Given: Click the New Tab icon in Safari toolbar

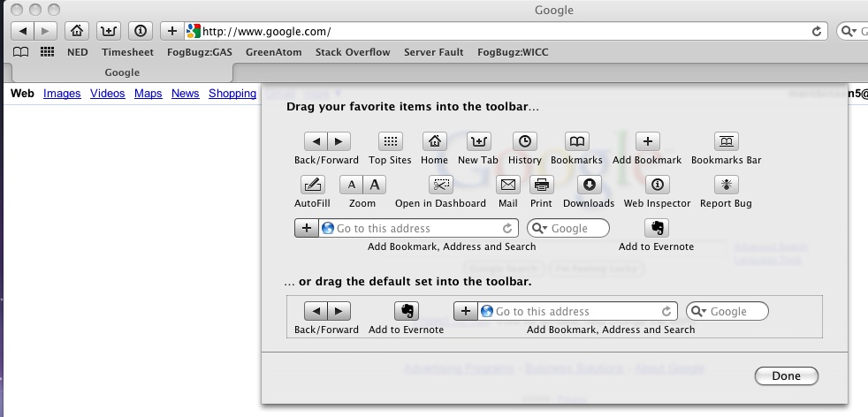Looking at the screenshot, I should pyautogui.click(x=109, y=31).
